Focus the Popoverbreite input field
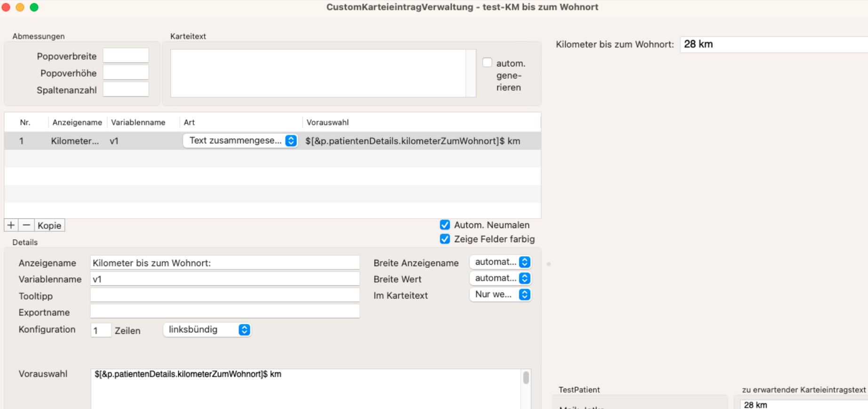This screenshot has height=409, width=868. [126, 55]
